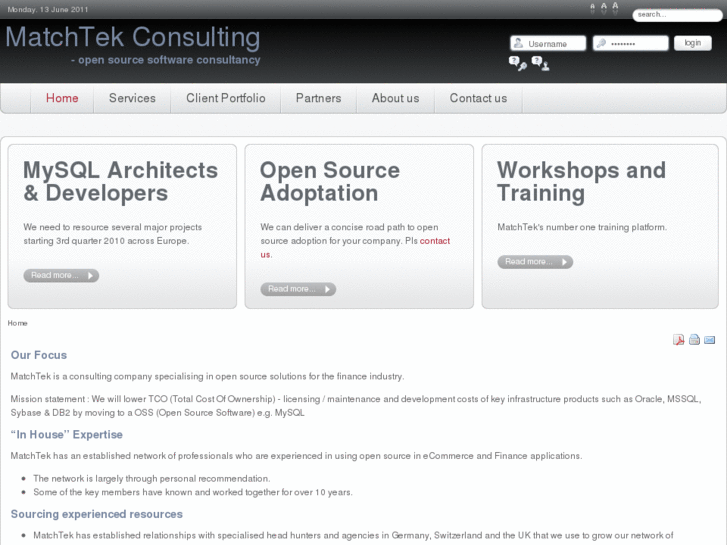Image resolution: width=727 pixels, height=545 pixels.
Task: Click the 'open source software consultancy' tagline
Action: (x=166, y=60)
